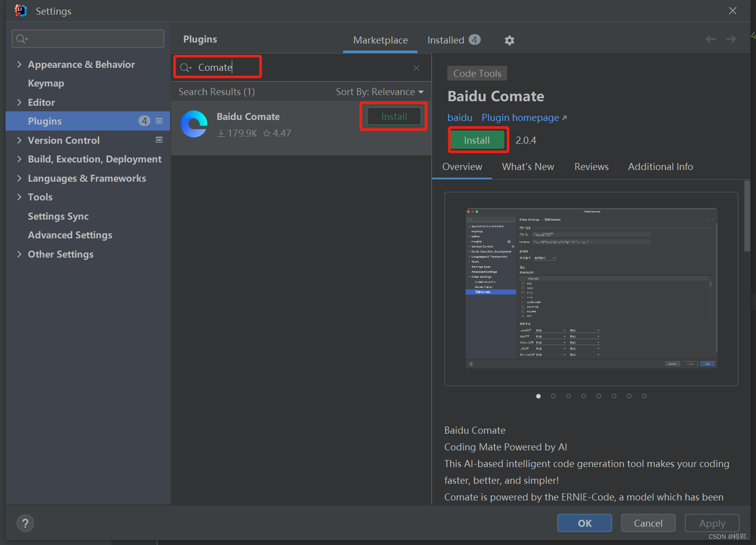Open the Additional Info tab
The height and width of the screenshot is (545, 756).
660,167
